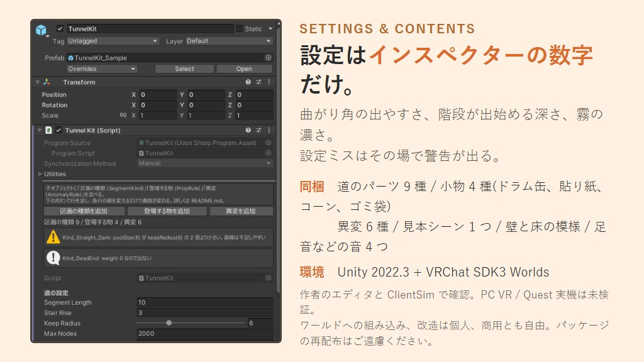Click Position Z value field
The height and width of the screenshot is (362, 644).
click(254, 94)
